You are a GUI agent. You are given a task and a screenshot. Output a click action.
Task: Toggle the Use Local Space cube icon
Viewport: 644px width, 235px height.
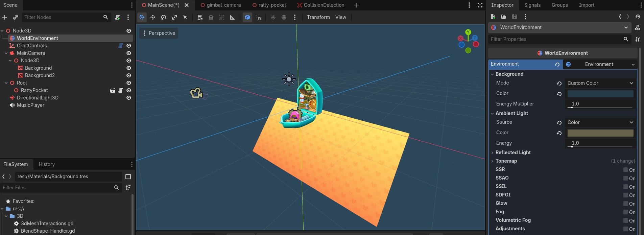(247, 17)
